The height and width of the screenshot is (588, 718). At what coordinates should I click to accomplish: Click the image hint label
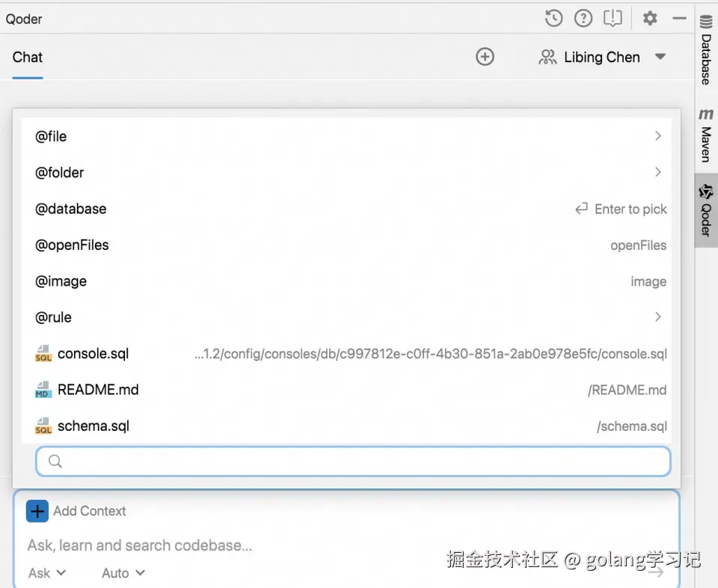click(648, 281)
